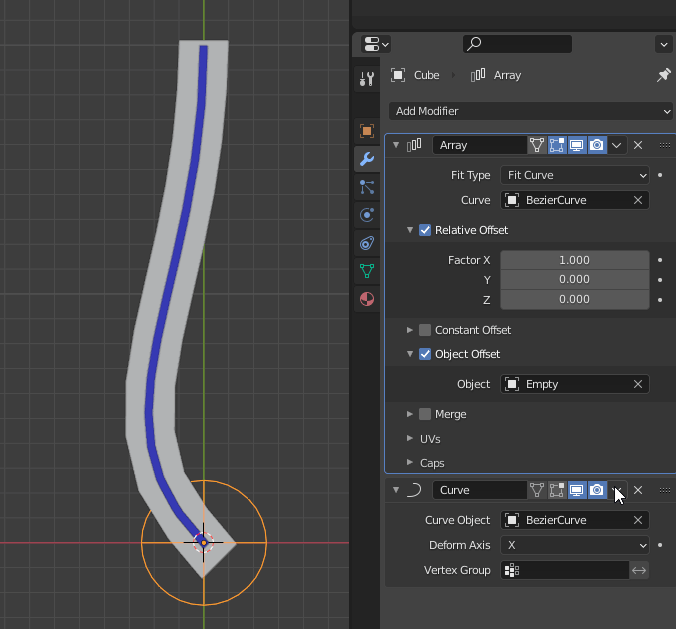This screenshot has width=676, height=629.
Task: Expand the Caps section
Action: click(410, 463)
